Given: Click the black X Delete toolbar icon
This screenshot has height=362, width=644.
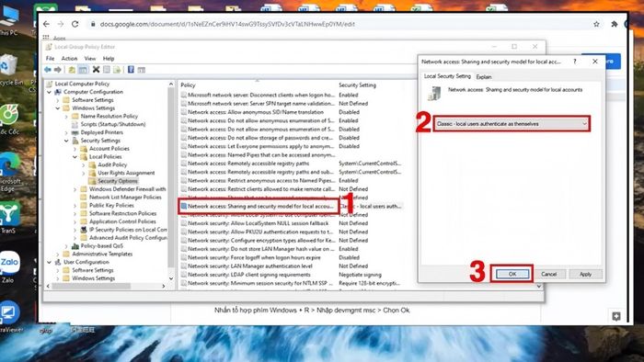Looking at the screenshot, I should click(96, 70).
